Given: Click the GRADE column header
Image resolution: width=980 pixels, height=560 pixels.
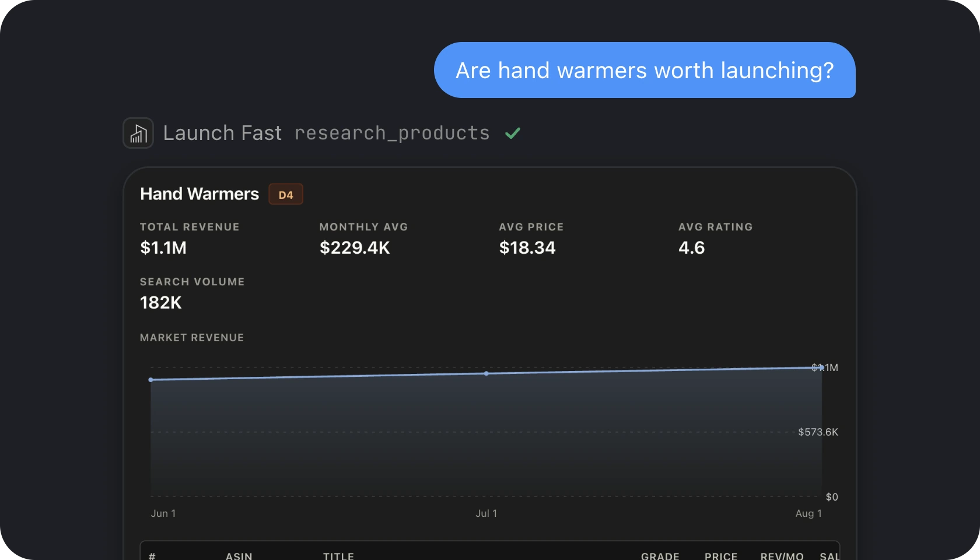Looking at the screenshot, I should click(660, 556).
